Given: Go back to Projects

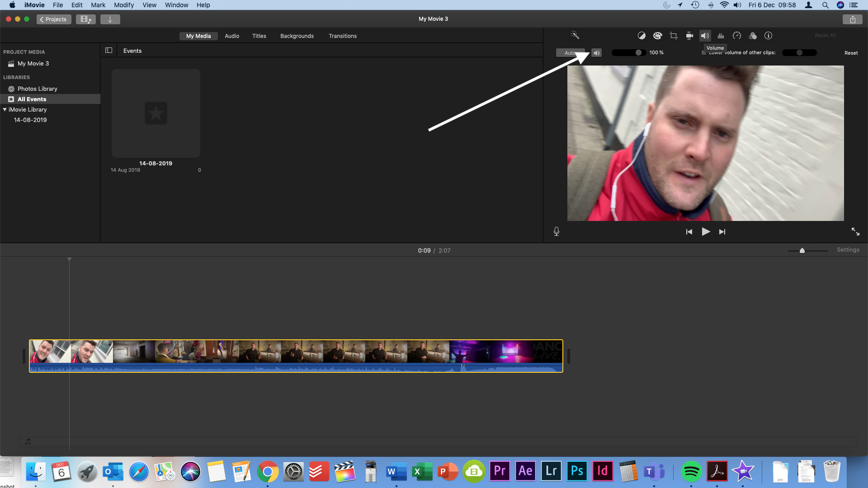Looking at the screenshot, I should [54, 19].
